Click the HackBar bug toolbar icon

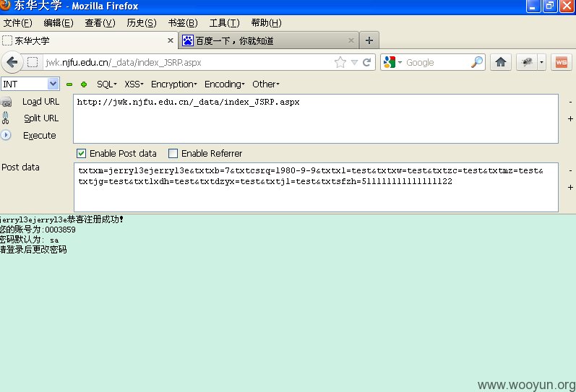click(x=527, y=62)
